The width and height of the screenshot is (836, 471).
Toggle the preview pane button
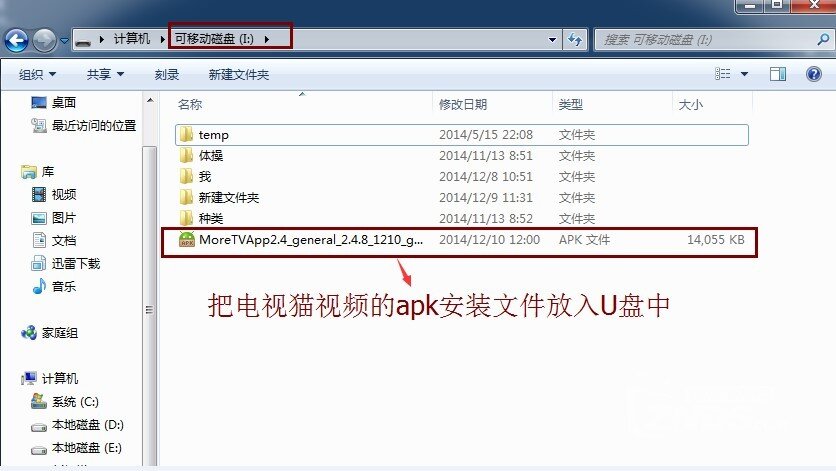[x=778, y=74]
